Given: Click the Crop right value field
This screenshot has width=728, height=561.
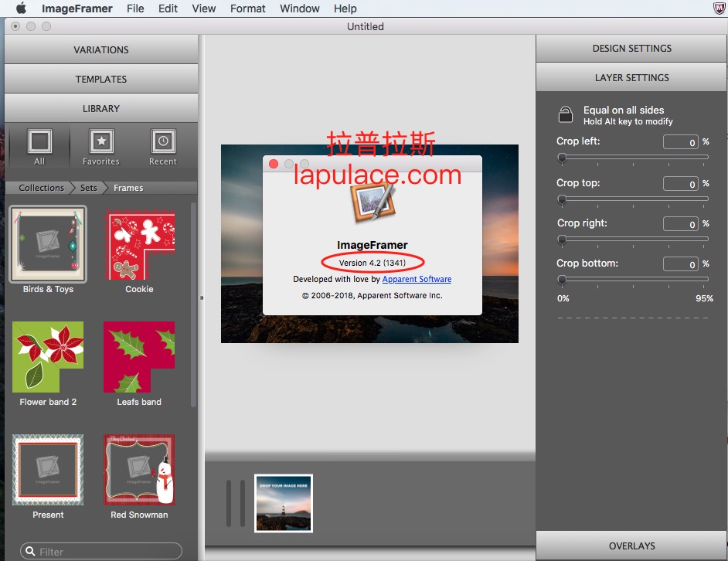Looking at the screenshot, I should (x=681, y=224).
